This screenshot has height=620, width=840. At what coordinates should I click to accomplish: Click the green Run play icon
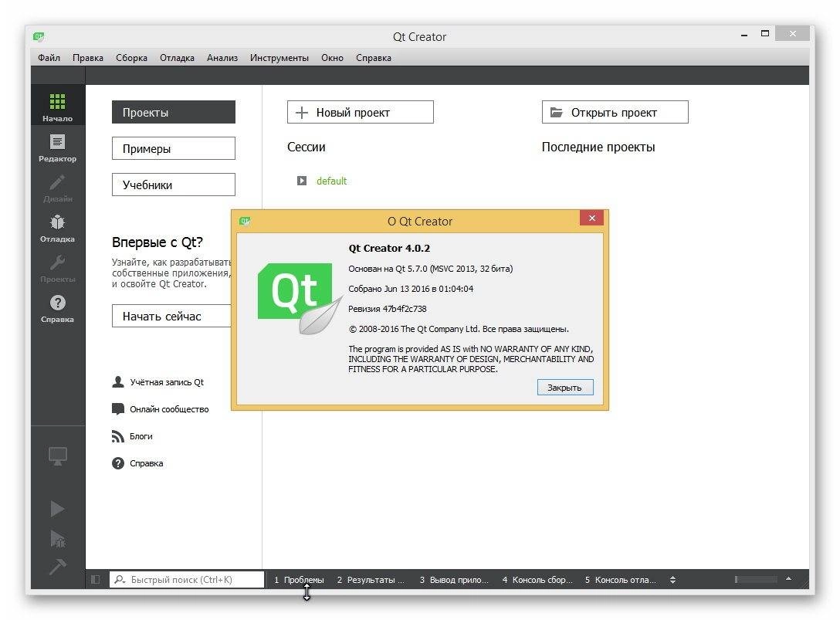(57, 509)
